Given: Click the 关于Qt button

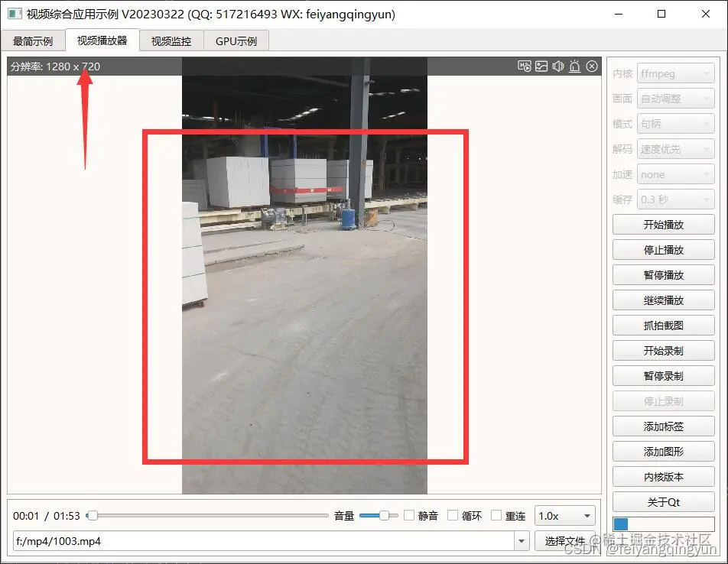Looking at the screenshot, I should pos(664,502).
